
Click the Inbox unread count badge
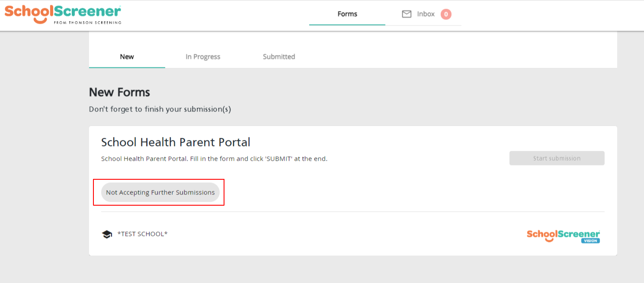pyautogui.click(x=446, y=14)
